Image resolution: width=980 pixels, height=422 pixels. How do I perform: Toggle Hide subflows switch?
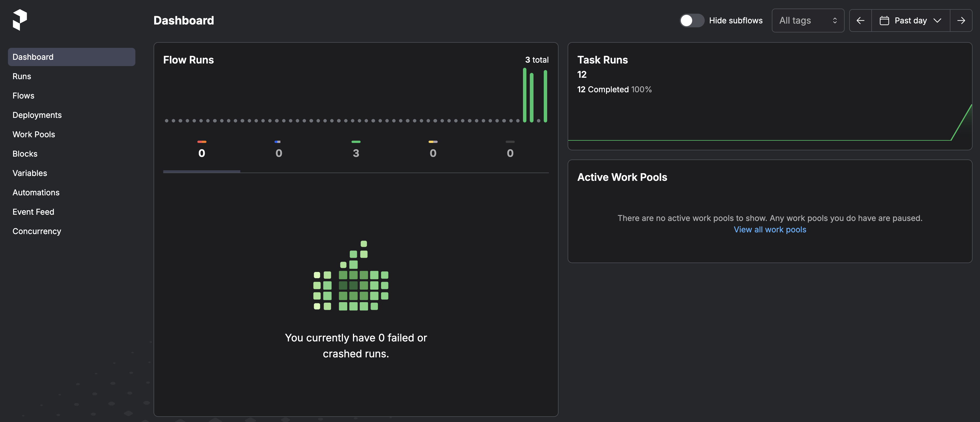pos(691,21)
